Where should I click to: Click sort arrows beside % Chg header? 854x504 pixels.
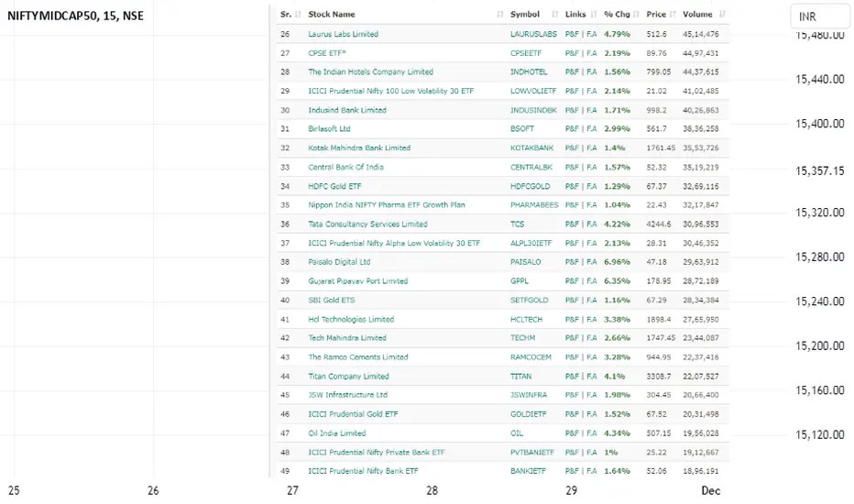[636, 15]
